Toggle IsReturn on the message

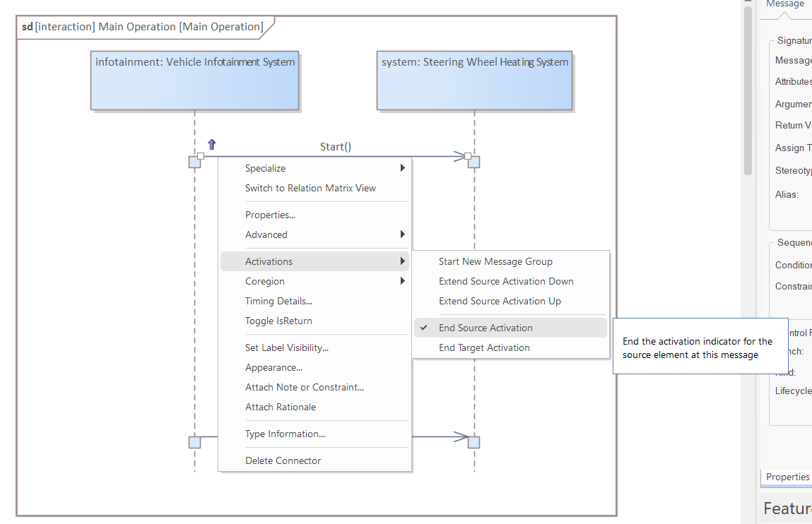[x=278, y=321]
